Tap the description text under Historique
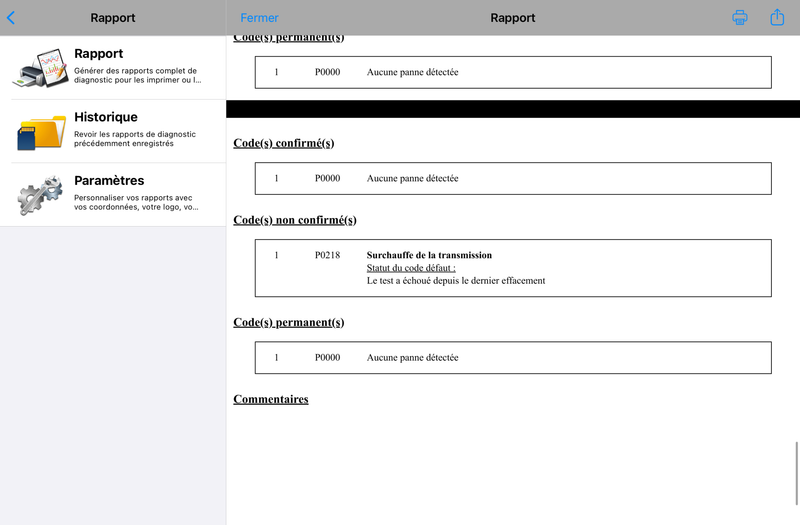800x525 pixels. tap(135, 139)
